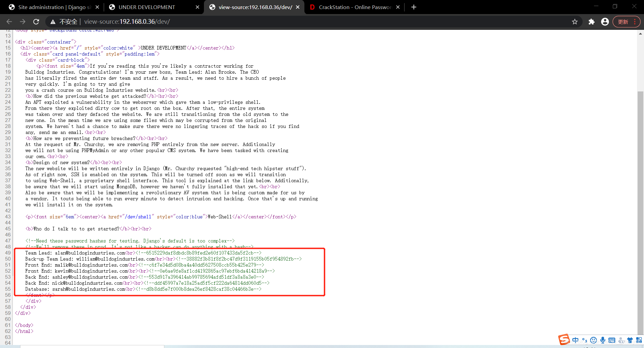The image size is (644, 348).
Task: Click the ashley@bulldogindustries.com Back End line
Action: tap(145, 277)
